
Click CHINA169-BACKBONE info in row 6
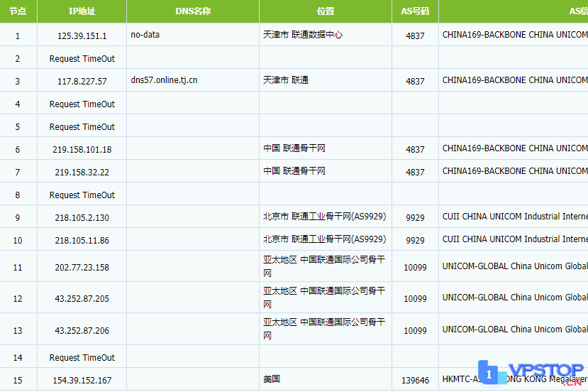pos(515,148)
